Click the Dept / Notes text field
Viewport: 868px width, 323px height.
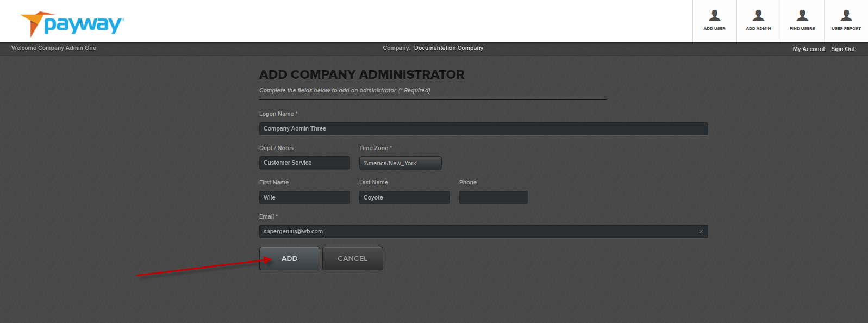(x=304, y=163)
